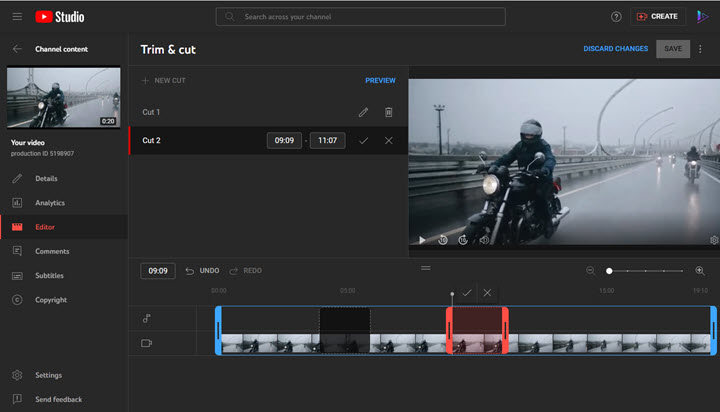Image resolution: width=720 pixels, height=412 pixels.
Task: Play the video preview
Action: 422,240
